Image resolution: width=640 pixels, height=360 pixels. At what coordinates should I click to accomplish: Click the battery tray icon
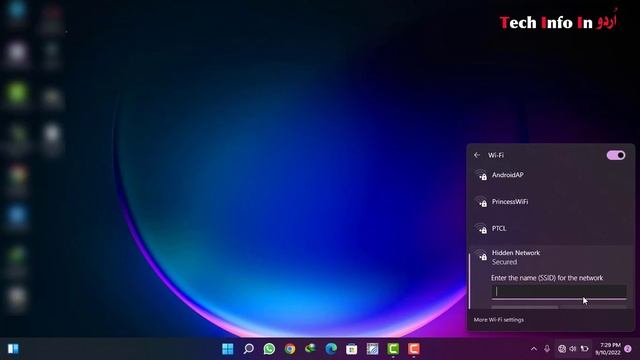584,349
